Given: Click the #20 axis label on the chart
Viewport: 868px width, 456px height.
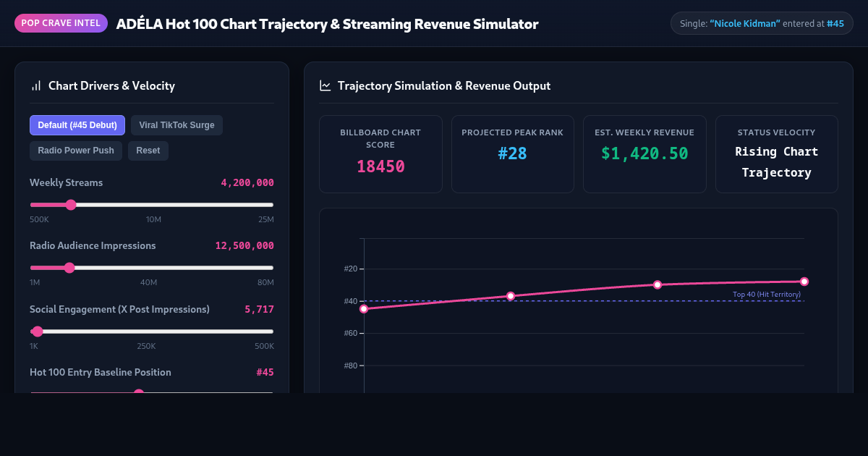Looking at the screenshot, I should pos(351,269).
